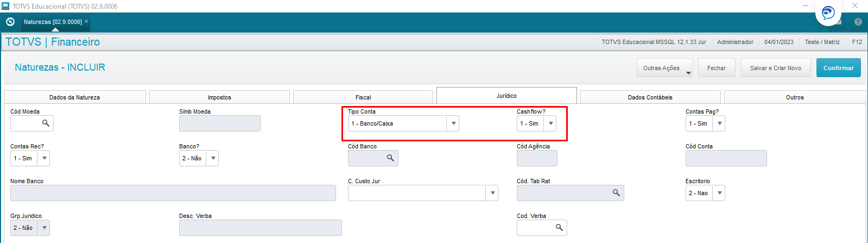Open the Contas Rec? dropdown

pos(44,158)
